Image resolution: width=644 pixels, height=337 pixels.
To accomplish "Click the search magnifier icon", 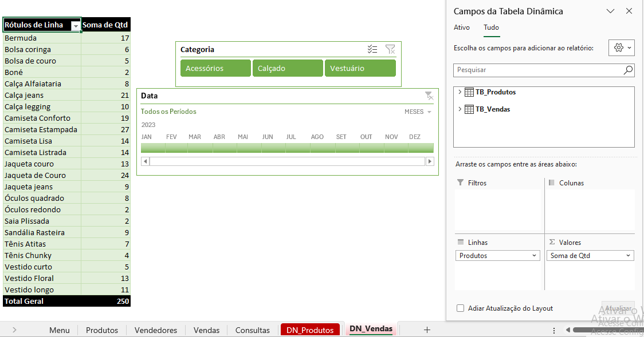I will pyautogui.click(x=629, y=70).
